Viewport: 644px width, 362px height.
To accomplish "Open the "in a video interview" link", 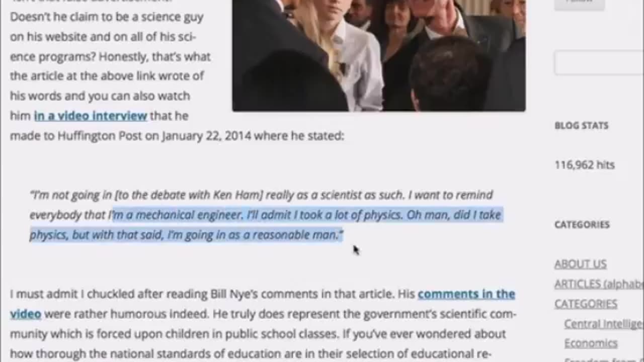I will (91, 116).
